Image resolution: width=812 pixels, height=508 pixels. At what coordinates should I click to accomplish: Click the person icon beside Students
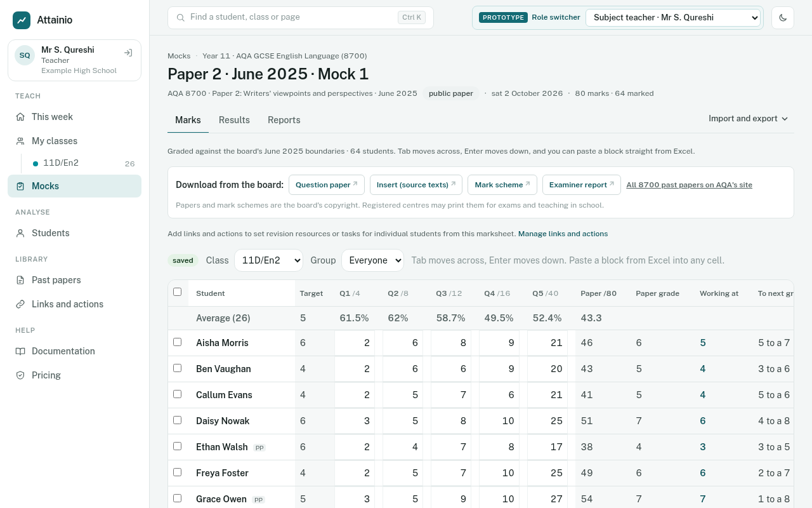pyautogui.click(x=20, y=233)
